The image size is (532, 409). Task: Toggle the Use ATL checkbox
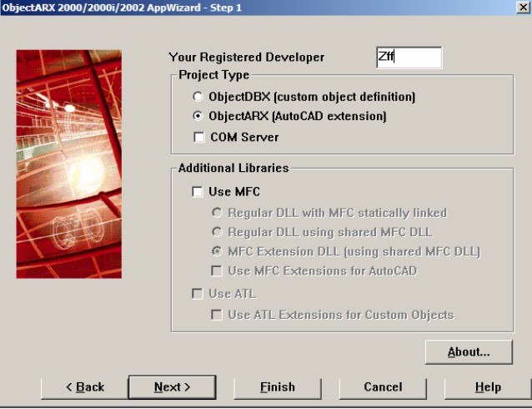[198, 294]
